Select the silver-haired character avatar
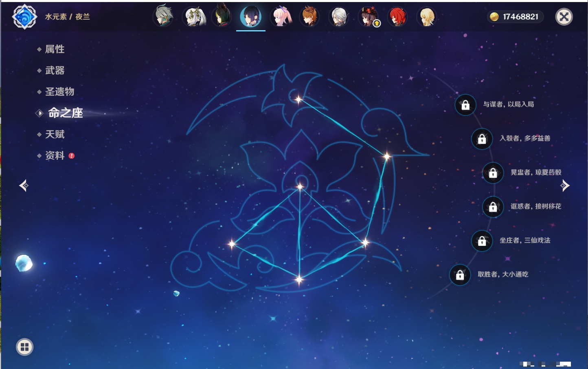The height and width of the screenshot is (369, 588). pos(339,16)
